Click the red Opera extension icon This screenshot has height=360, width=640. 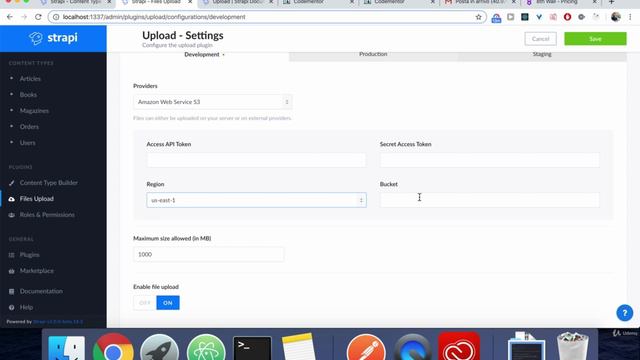567,17
